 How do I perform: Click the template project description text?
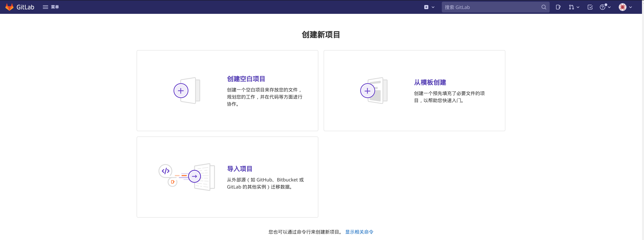click(x=449, y=97)
